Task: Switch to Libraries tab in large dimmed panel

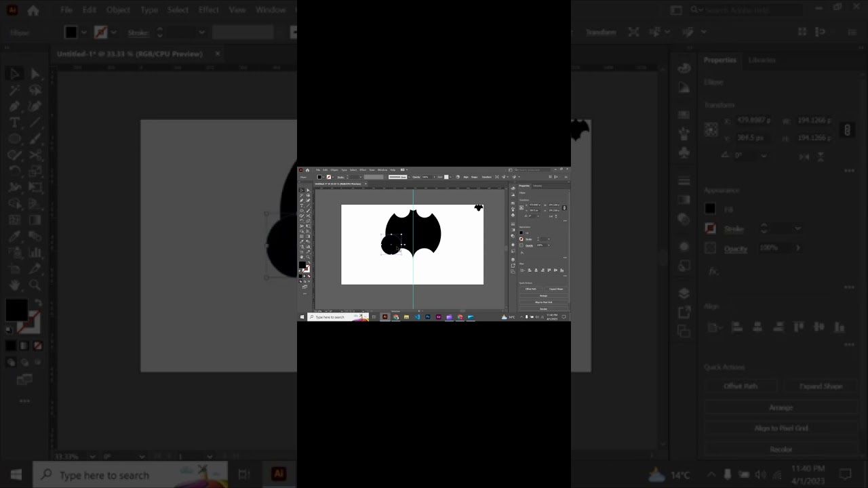Action: coord(762,60)
